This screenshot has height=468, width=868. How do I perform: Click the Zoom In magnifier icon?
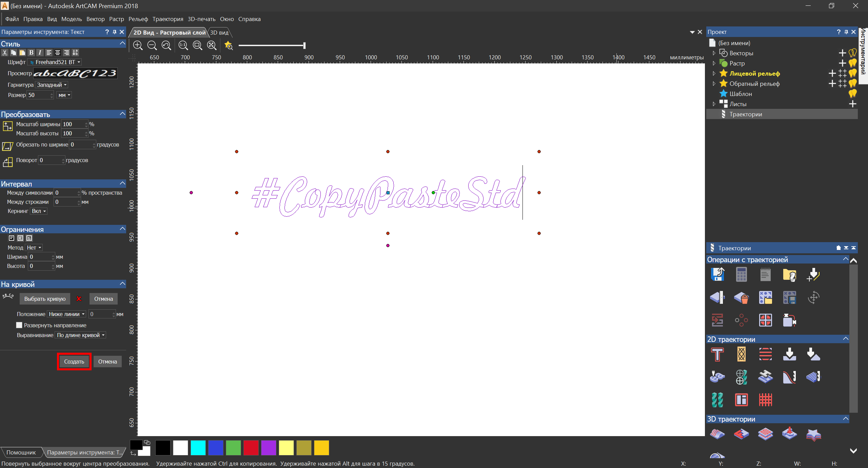[138, 45]
